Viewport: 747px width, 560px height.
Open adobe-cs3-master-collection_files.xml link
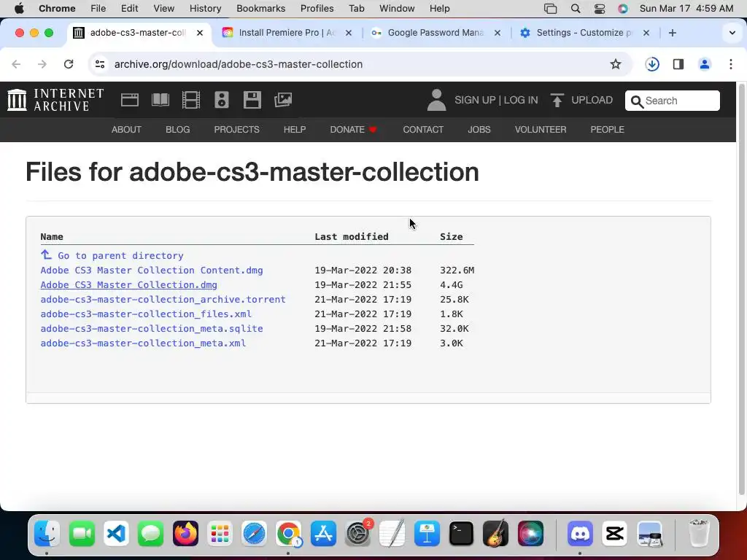pos(146,314)
